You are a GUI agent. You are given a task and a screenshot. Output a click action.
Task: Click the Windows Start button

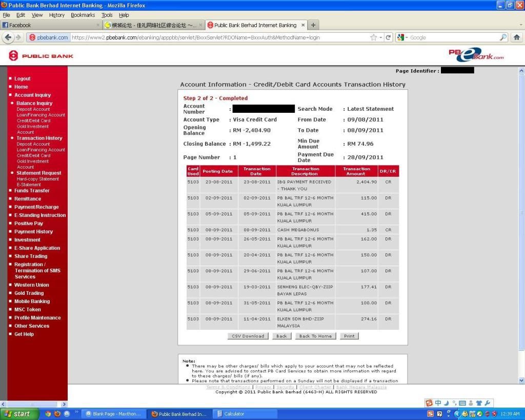click(18, 414)
